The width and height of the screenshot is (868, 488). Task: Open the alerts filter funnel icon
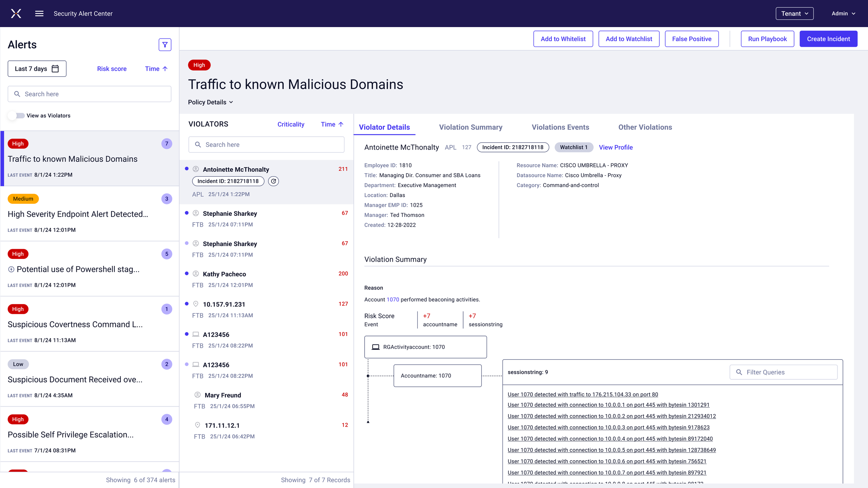165,45
